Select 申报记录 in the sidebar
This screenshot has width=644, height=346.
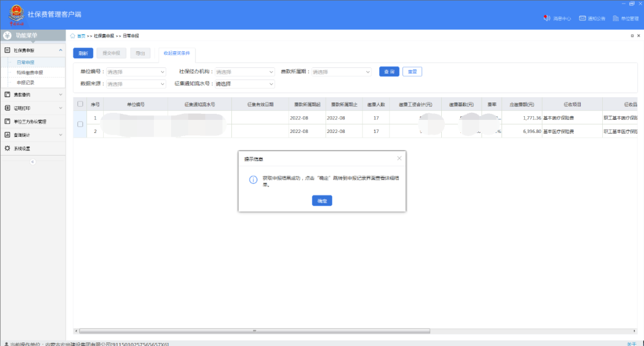(x=26, y=82)
